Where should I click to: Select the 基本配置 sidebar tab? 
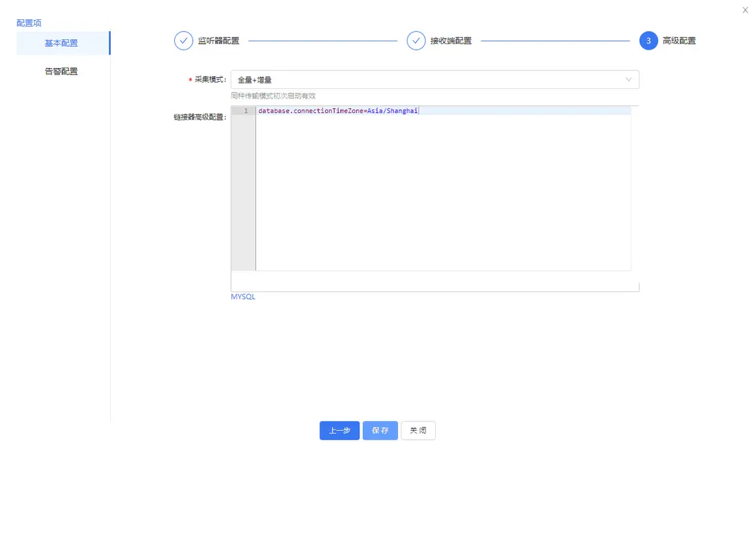point(63,43)
